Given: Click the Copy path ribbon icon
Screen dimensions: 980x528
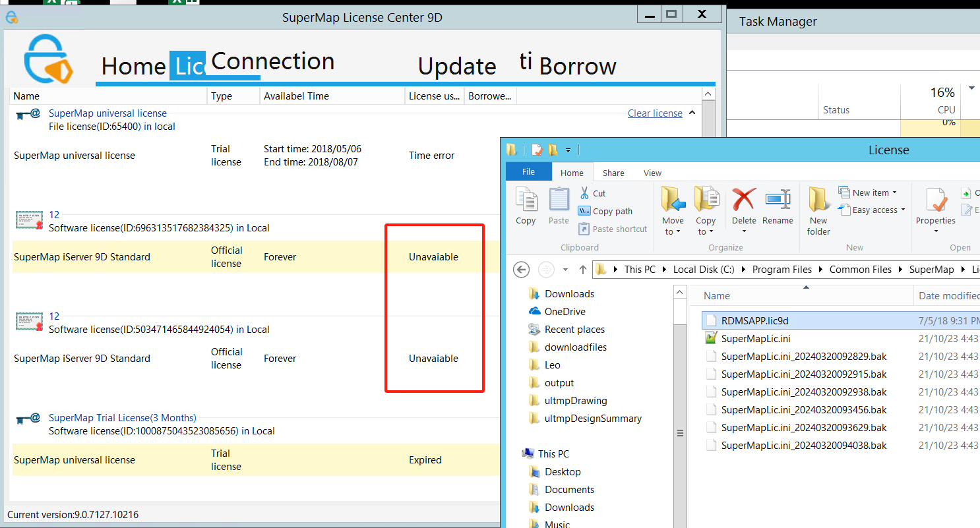Looking at the screenshot, I should [584, 211].
